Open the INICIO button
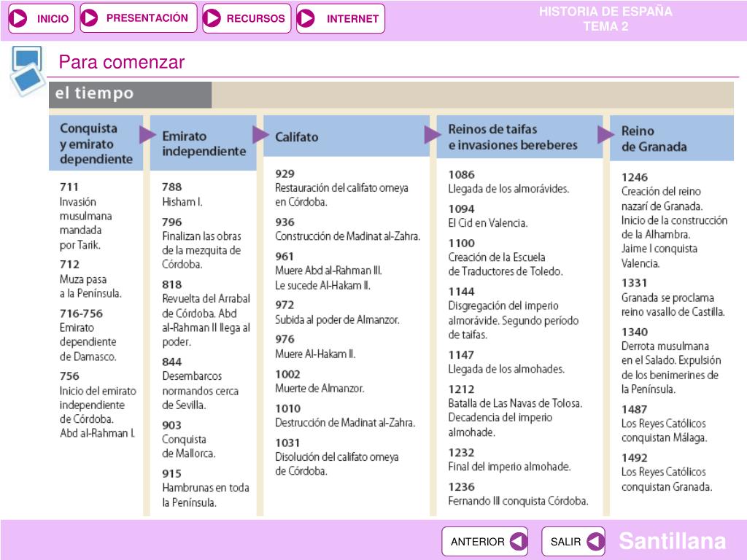Viewport: 747px width, 560px height. tap(42, 18)
